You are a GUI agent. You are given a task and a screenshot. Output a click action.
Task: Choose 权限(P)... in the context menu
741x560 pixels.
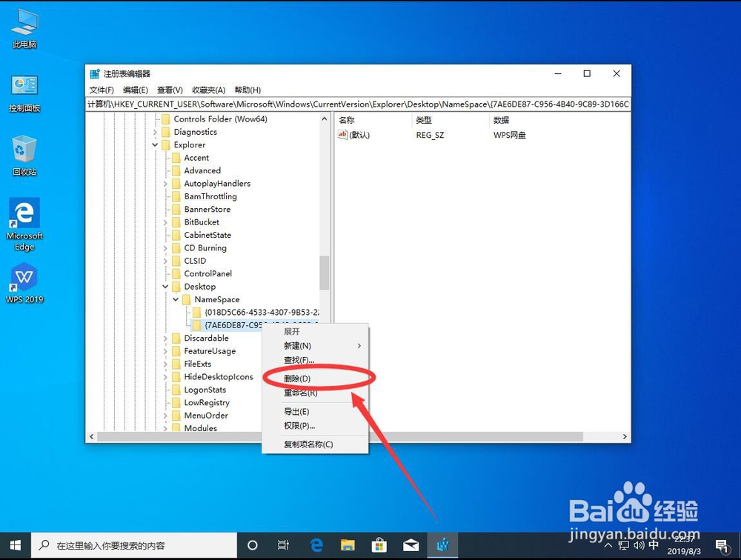pyautogui.click(x=315, y=426)
